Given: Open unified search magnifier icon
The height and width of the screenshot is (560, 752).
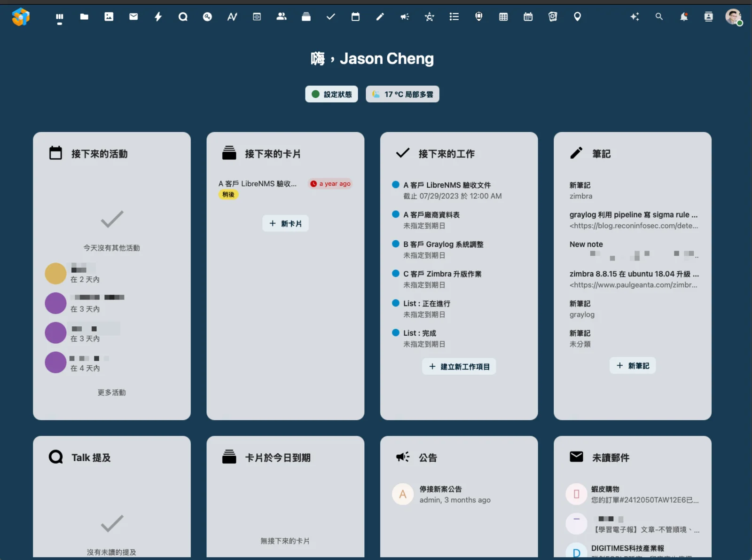Looking at the screenshot, I should (659, 17).
